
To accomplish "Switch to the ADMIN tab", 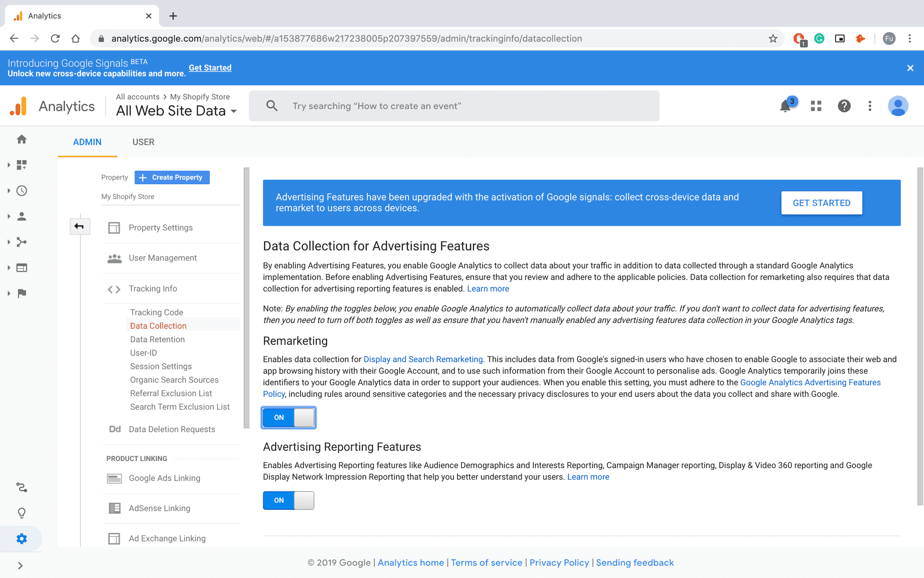I will pyautogui.click(x=87, y=142).
